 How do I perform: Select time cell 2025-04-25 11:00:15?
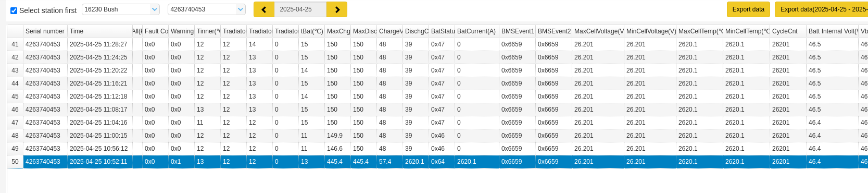coord(100,136)
